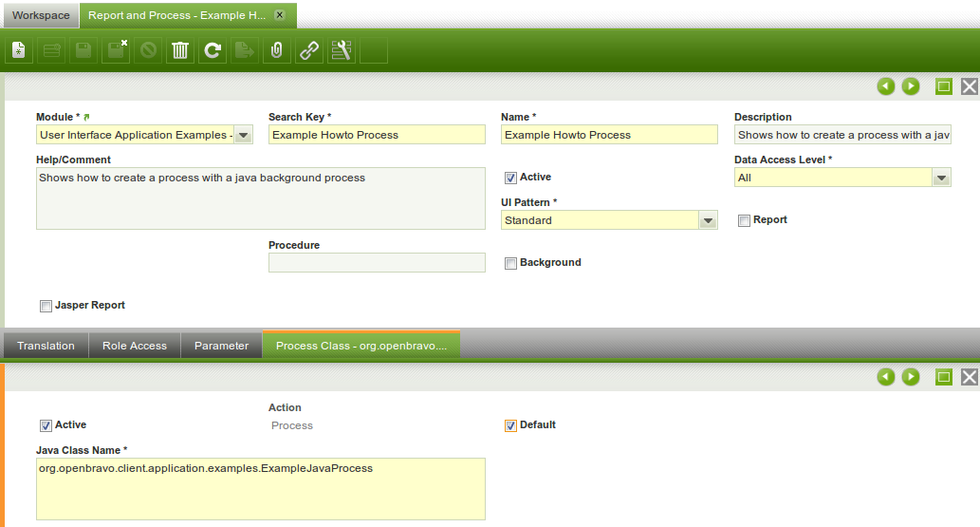The height and width of the screenshot is (527, 980).
Task: Expand the Module dropdown
Action: pyautogui.click(x=243, y=135)
